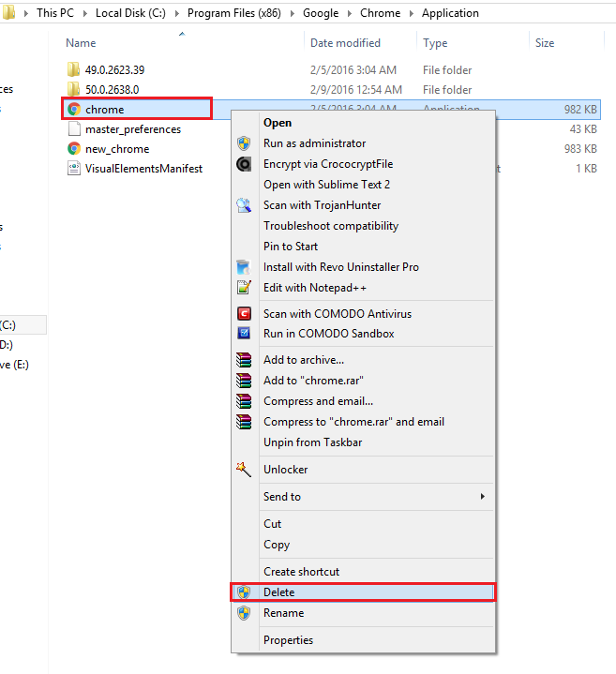
Task: Choose Properties in the context menu
Action: [x=288, y=640]
